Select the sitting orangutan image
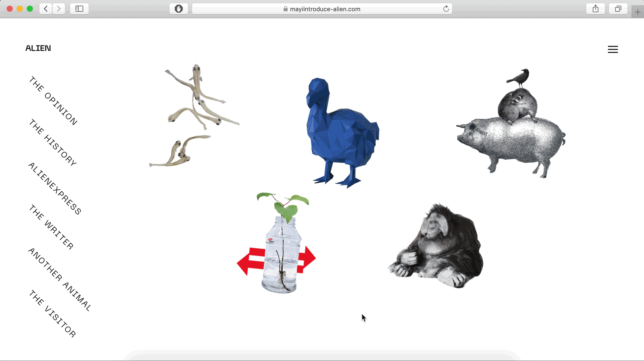The image size is (644, 361). coord(436,245)
